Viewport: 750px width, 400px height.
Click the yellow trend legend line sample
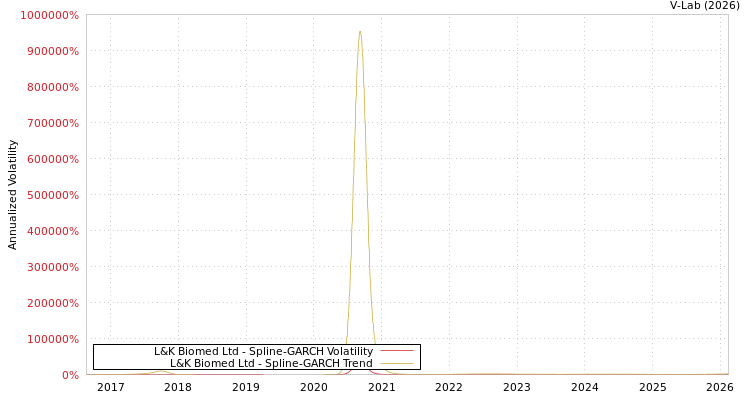coord(397,364)
